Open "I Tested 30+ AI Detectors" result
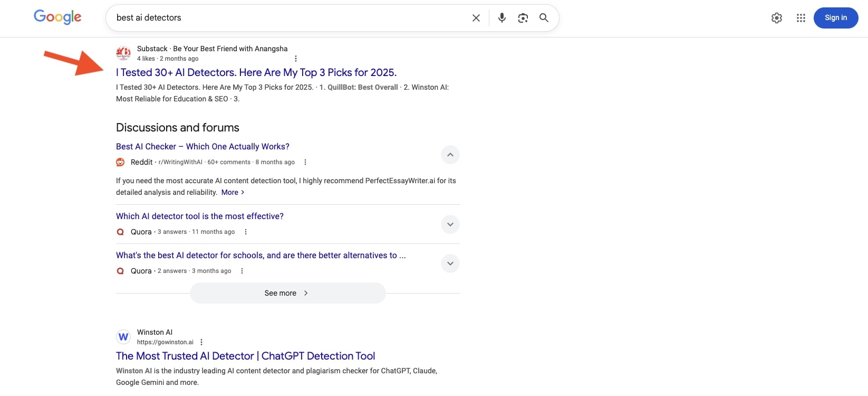Image resolution: width=868 pixels, height=396 pixels. click(256, 72)
